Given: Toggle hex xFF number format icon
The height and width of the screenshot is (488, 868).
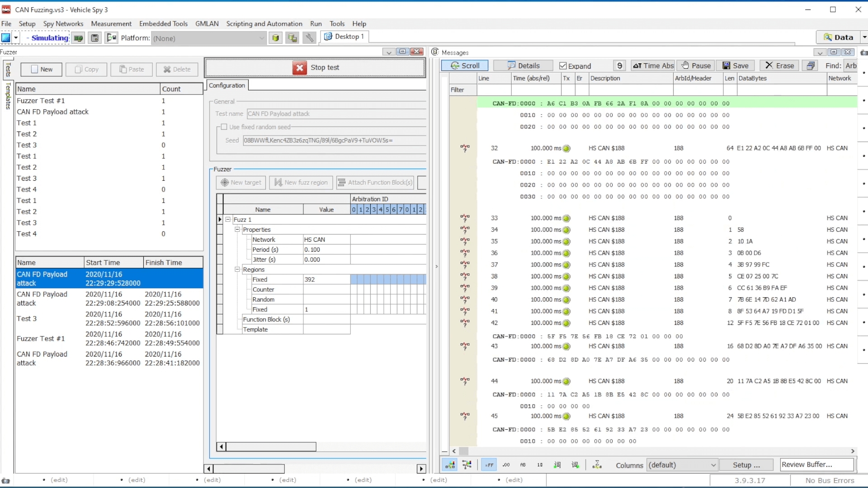Looking at the screenshot, I should point(489,465).
